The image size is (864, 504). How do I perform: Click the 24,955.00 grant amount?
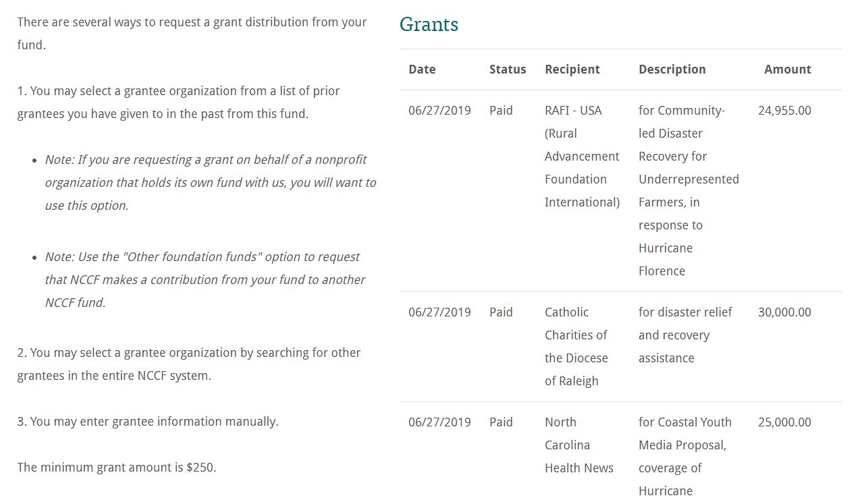[784, 111]
